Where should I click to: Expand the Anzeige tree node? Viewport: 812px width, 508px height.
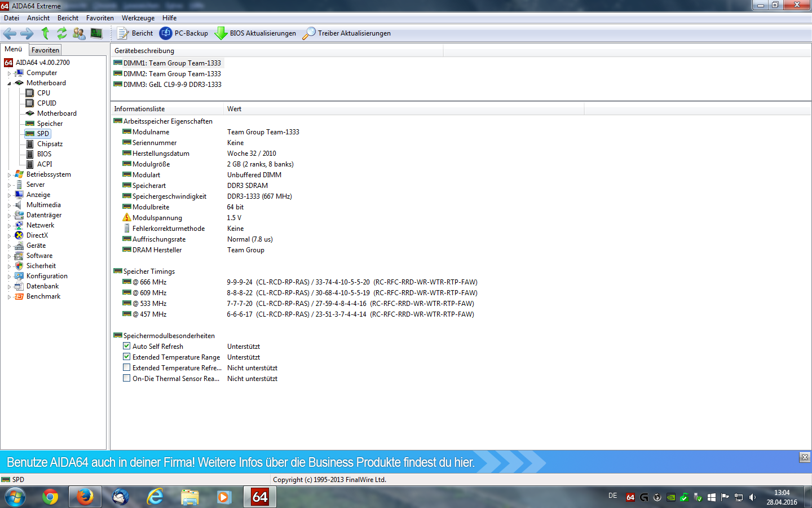coord(9,195)
